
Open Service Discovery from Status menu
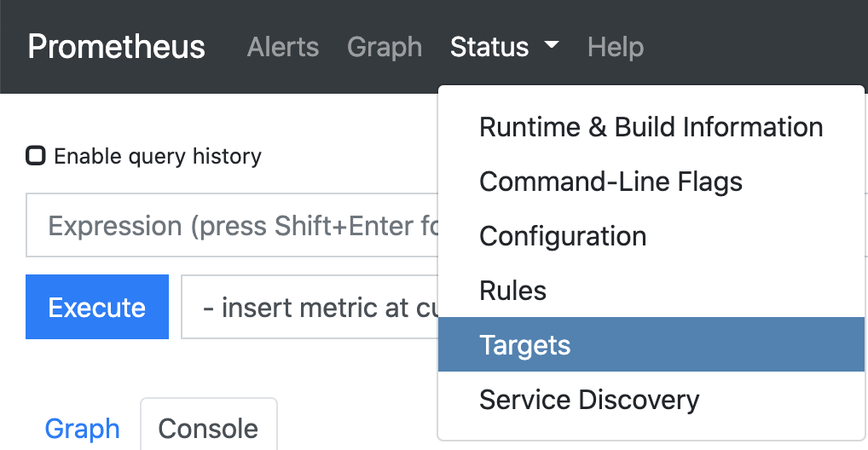click(x=589, y=400)
